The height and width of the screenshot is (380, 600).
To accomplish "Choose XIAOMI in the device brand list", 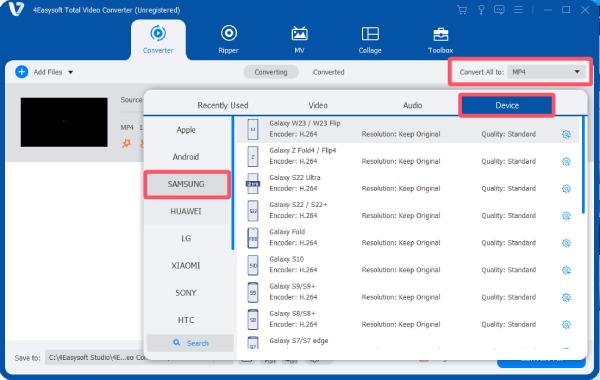I will 186,266.
